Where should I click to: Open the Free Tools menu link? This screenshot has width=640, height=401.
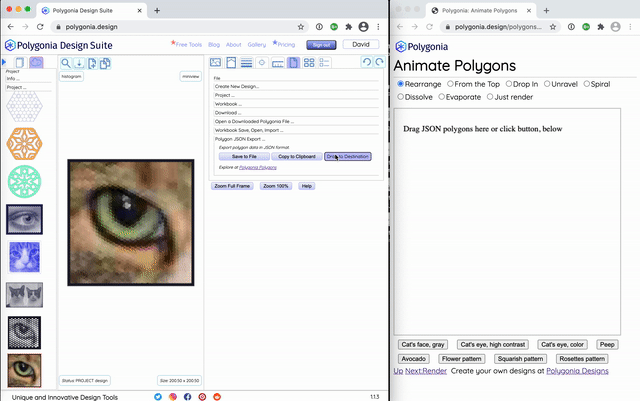(187, 45)
